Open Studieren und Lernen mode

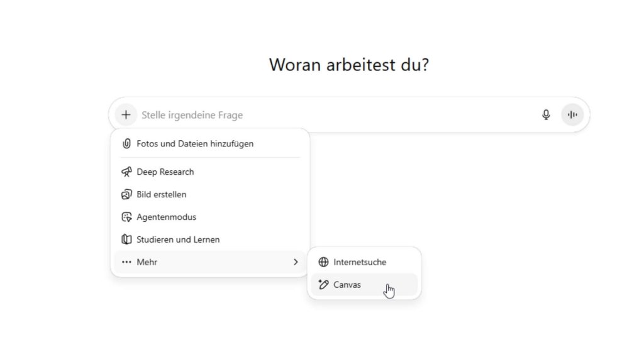(179, 239)
